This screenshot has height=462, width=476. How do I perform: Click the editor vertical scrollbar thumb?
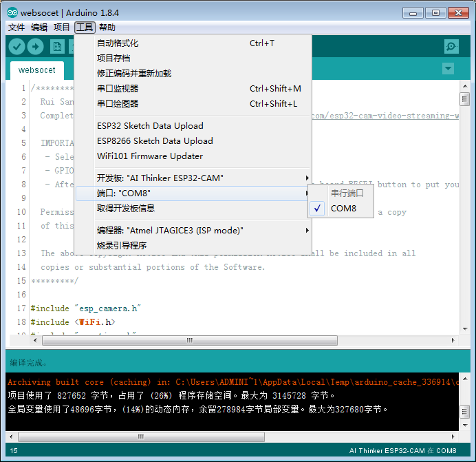(464, 99)
